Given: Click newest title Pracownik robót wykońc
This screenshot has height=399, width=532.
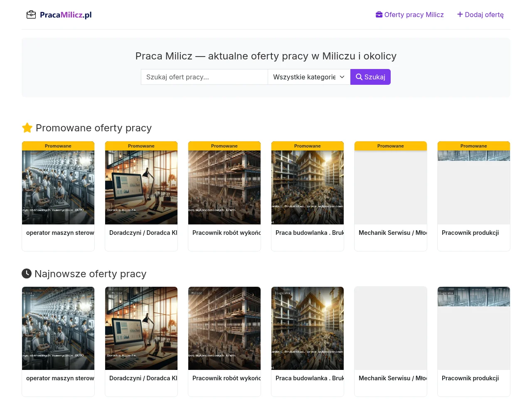Looking at the screenshot, I should 227,378.
